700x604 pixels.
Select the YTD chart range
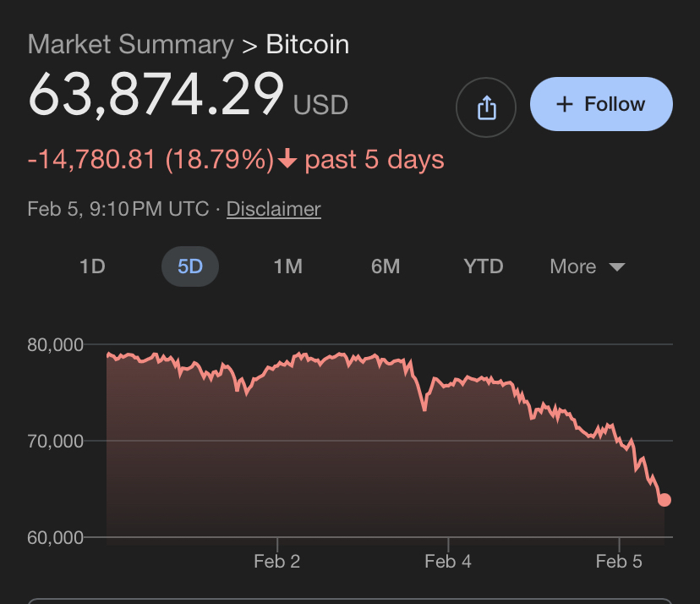pyautogui.click(x=484, y=266)
